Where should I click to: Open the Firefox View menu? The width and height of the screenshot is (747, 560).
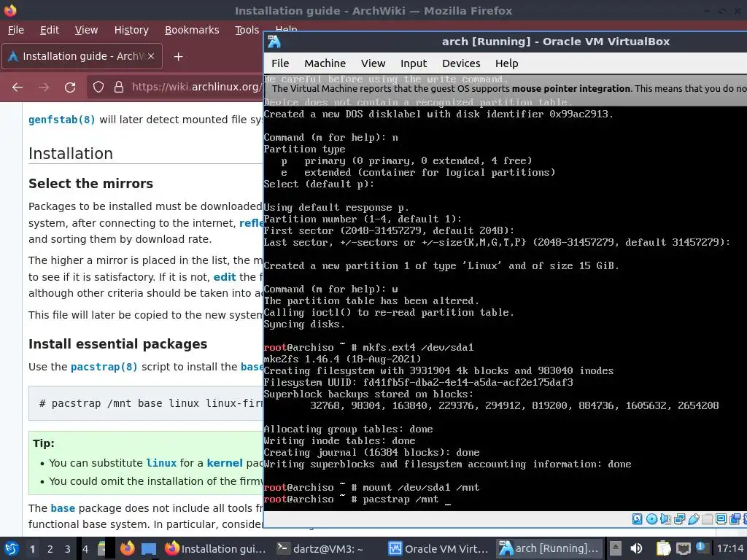(86, 30)
